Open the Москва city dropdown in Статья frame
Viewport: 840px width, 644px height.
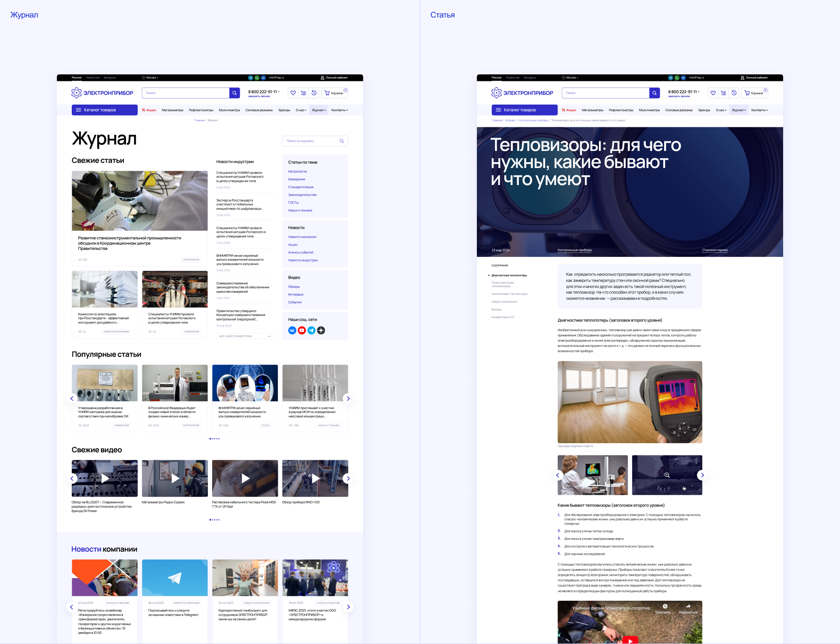tap(570, 77)
